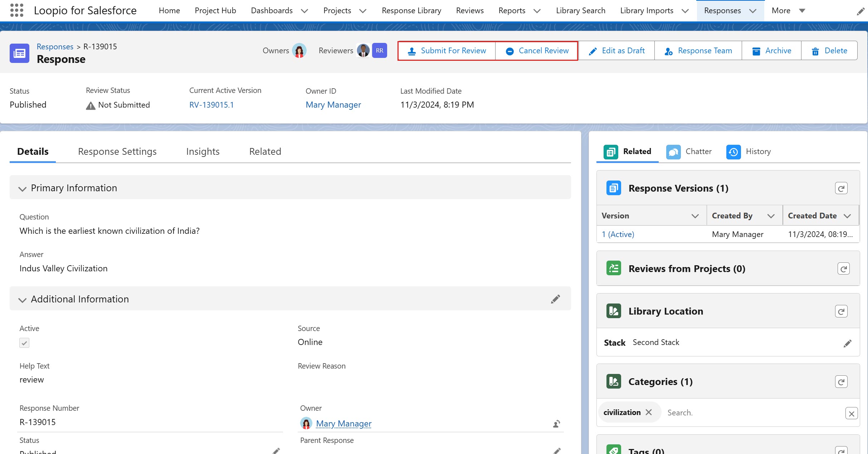868x454 pixels.
Task: Edit the Additional Information section pencil
Action: pyautogui.click(x=555, y=299)
